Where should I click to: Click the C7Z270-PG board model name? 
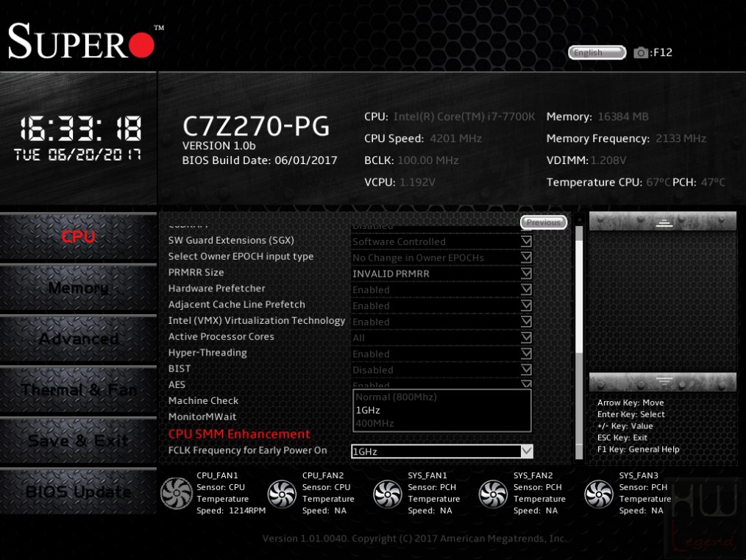256,126
